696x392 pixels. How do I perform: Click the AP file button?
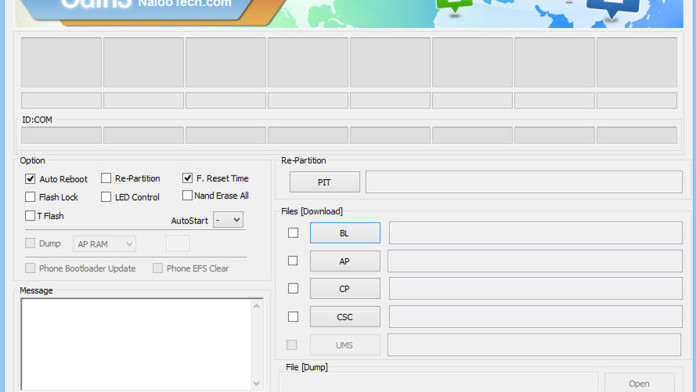[x=345, y=261]
